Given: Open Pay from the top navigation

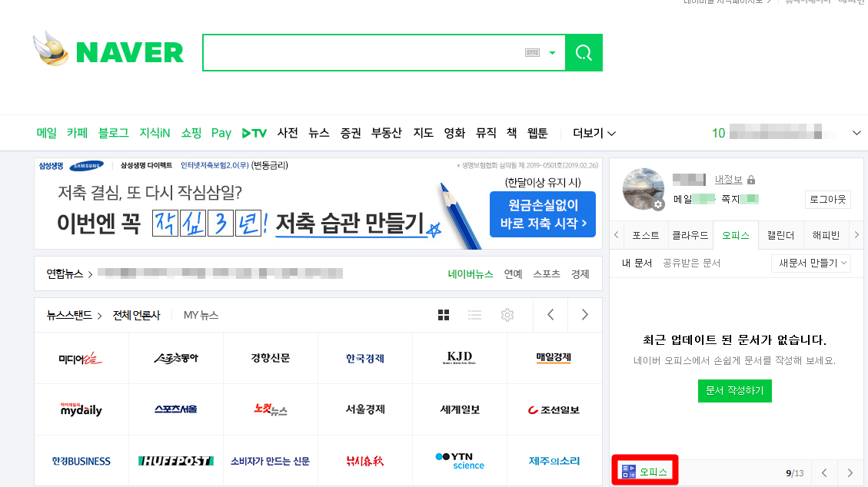Looking at the screenshot, I should tap(221, 133).
